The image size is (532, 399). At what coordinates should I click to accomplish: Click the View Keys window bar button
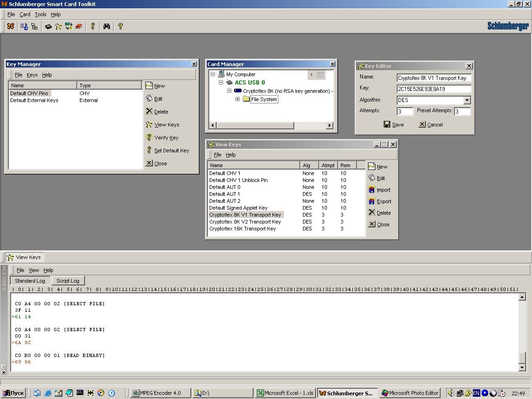25,257
